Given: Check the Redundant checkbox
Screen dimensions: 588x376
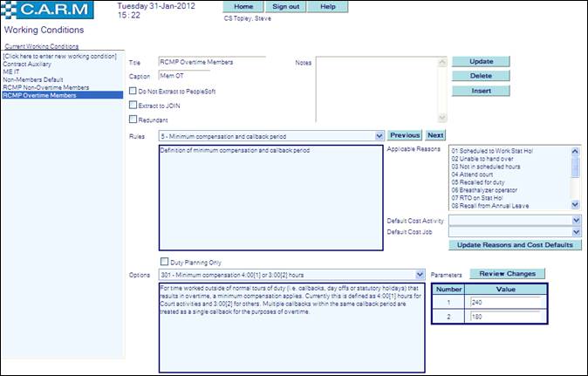Looking at the screenshot, I should [x=133, y=120].
